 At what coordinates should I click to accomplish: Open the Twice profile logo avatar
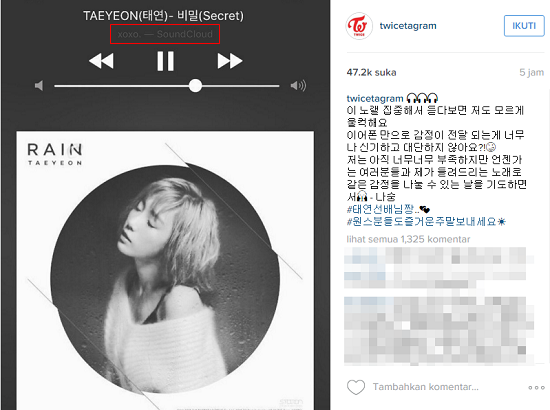[x=359, y=26]
